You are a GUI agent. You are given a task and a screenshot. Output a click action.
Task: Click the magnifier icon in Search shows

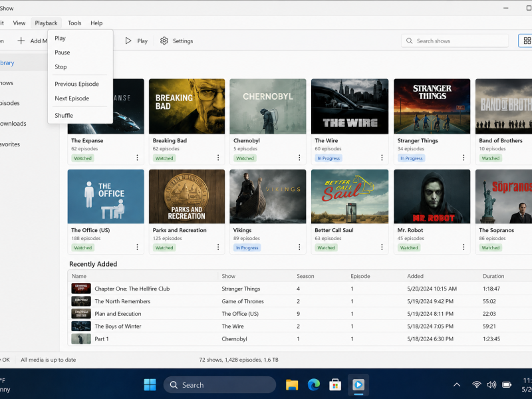coord(410,41)
